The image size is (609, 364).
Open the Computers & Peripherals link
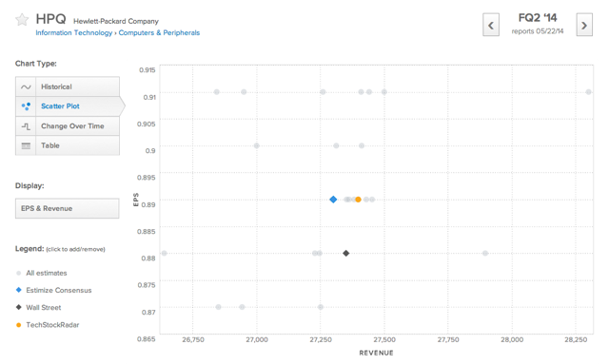tap(159, 33)
